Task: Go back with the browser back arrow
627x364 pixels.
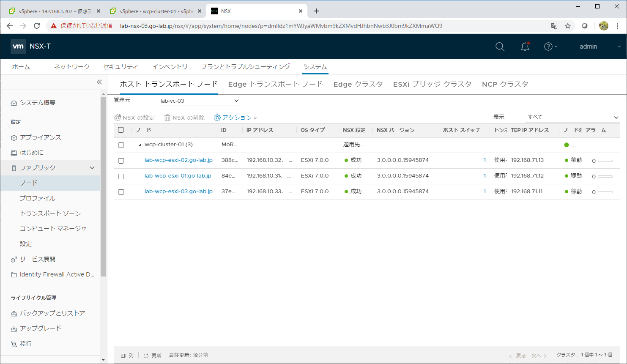Action: point(10,26)
